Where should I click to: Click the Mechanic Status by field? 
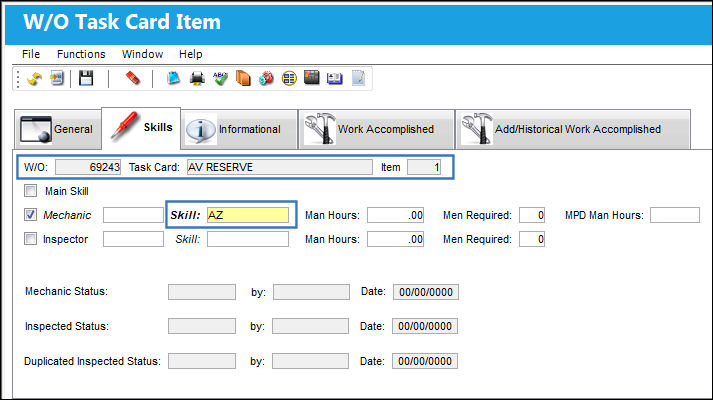coord(311,292)
